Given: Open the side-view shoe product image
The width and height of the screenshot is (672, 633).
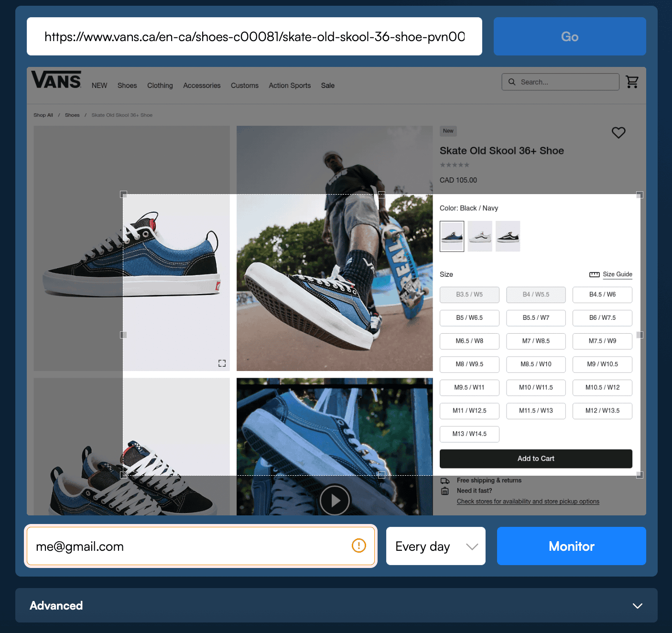Looking at the screenshot, I should [131, 248].
